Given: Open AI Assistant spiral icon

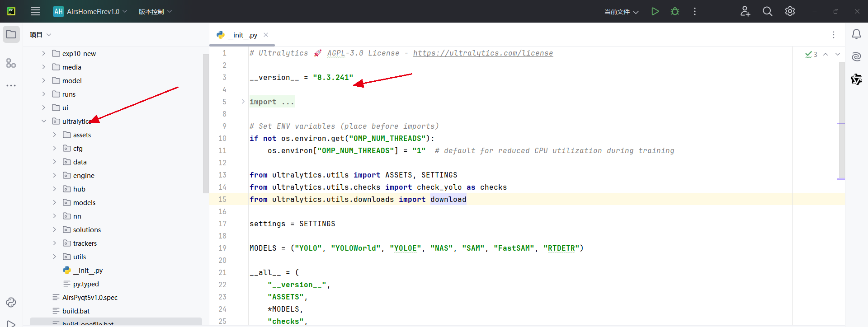Looking at the screenshot, I should point(856,56).
